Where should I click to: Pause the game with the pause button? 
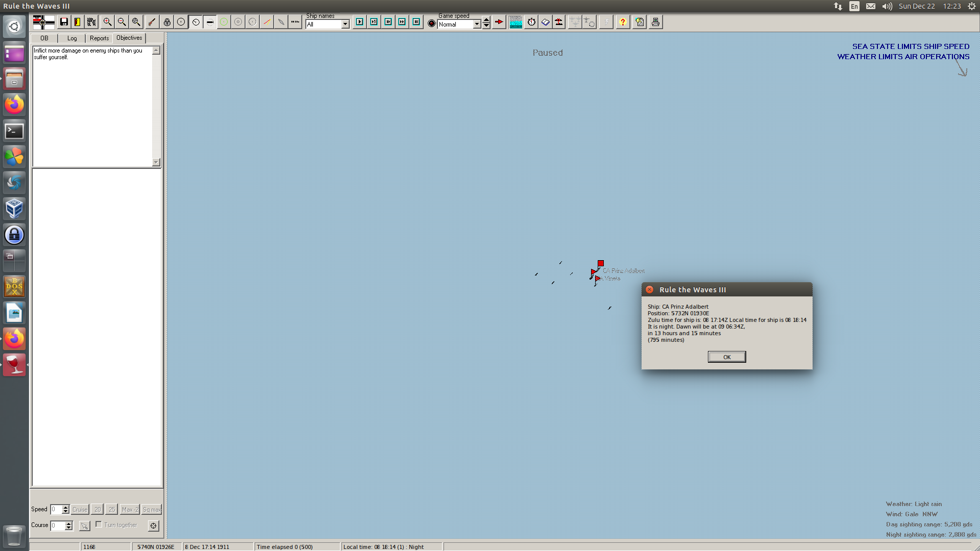[x=416, y=22]
